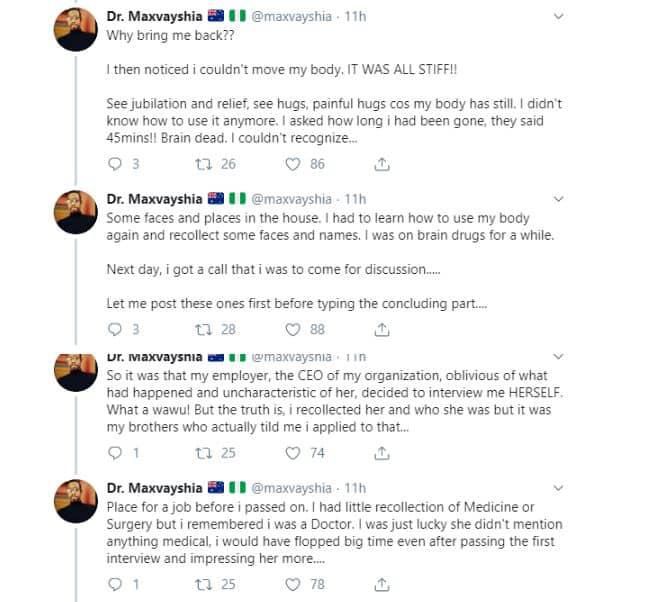
Task: Share the "my employer, the CEO" tweet
Action: point(381,453)
